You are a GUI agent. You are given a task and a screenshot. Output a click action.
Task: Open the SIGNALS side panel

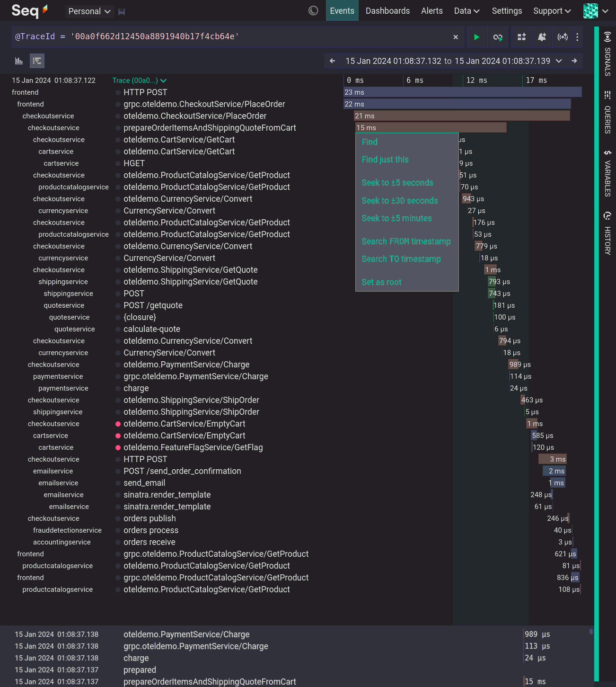pos(607,53)
